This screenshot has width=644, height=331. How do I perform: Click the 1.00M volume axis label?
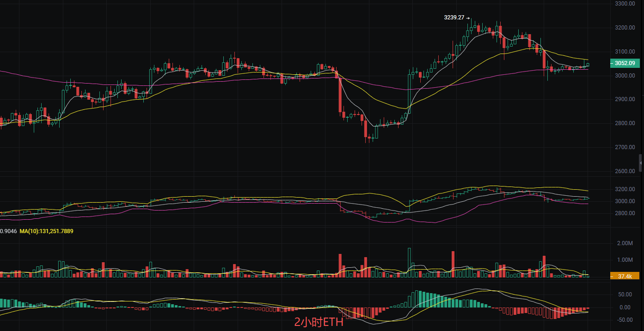[625, 260]
